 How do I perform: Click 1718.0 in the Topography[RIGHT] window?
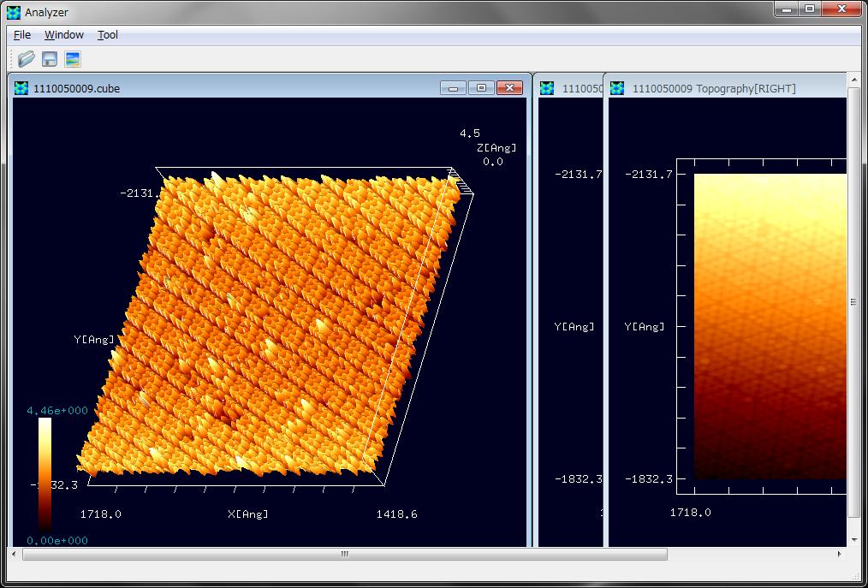(691, 513)
